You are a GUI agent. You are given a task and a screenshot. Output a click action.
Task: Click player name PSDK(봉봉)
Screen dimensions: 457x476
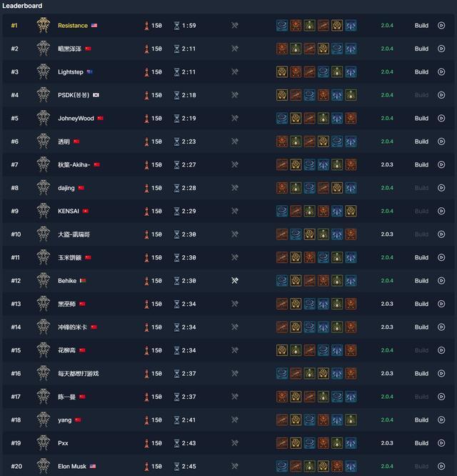pos(74,95)
